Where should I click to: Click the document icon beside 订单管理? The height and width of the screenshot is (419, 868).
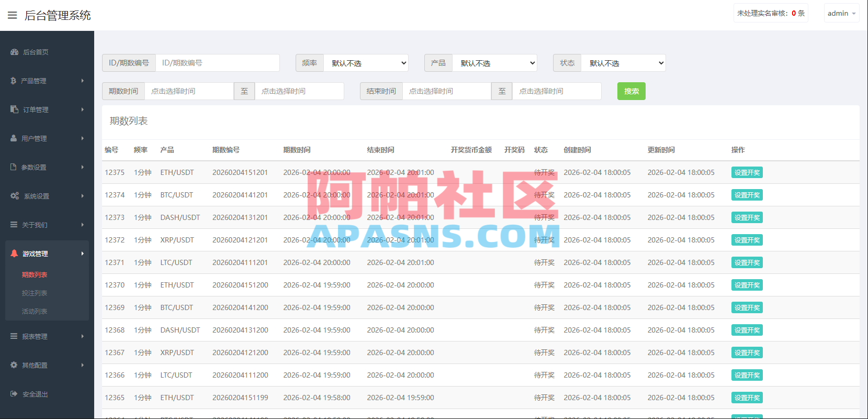point(15,109)
